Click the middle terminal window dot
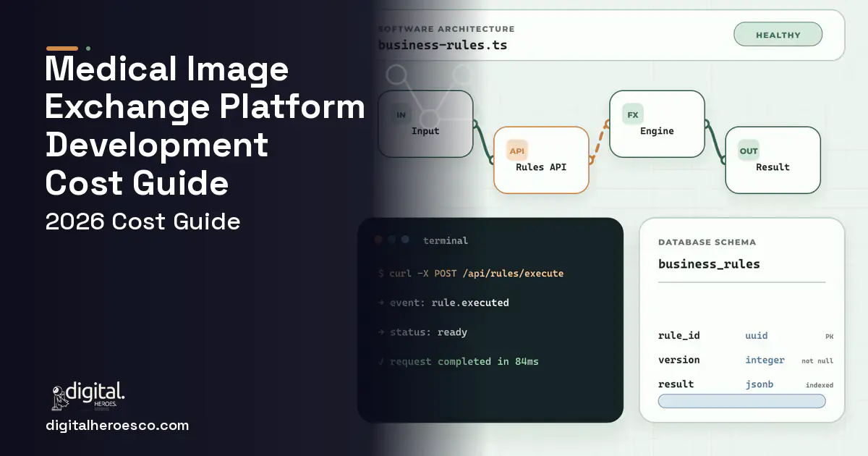868x456 pixels. click(391, 240)
